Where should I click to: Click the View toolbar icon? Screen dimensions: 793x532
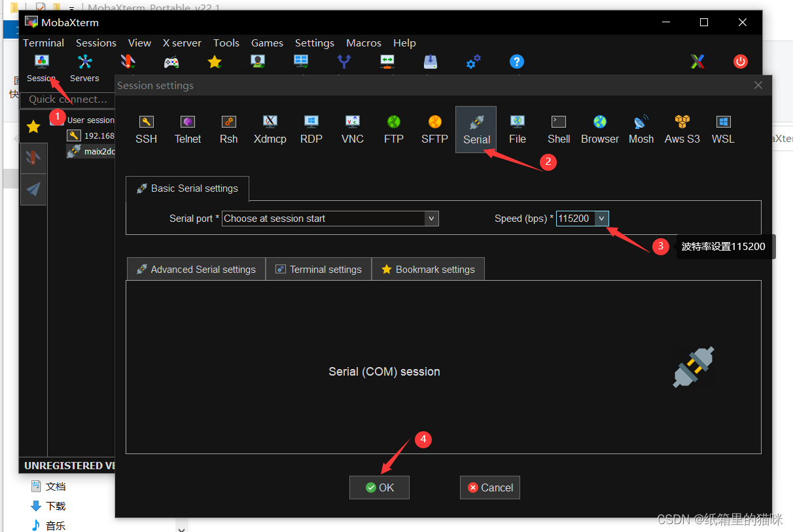tap(258, 62)
